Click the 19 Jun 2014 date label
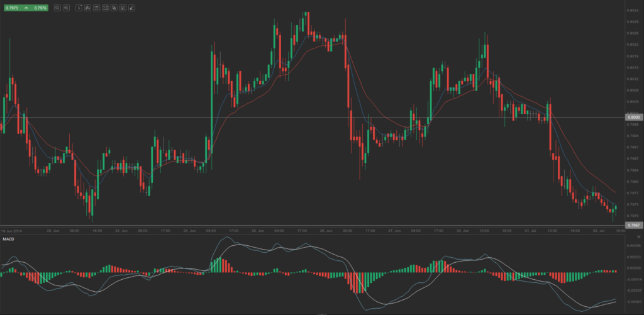 [x=12, y=231]
